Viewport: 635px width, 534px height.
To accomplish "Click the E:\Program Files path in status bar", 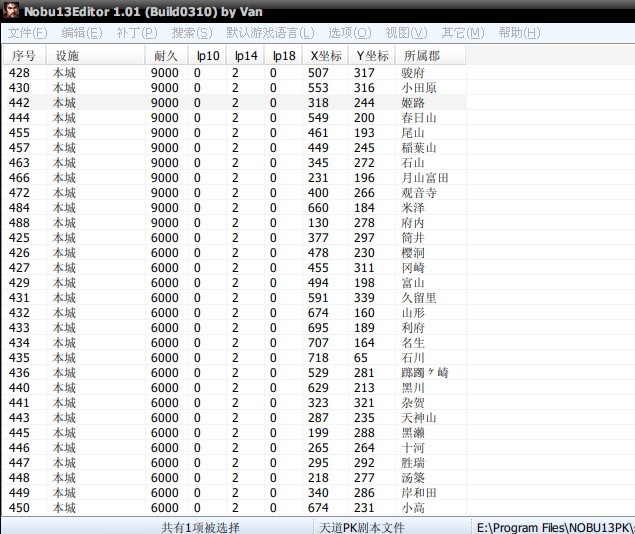I will point(555,527).
